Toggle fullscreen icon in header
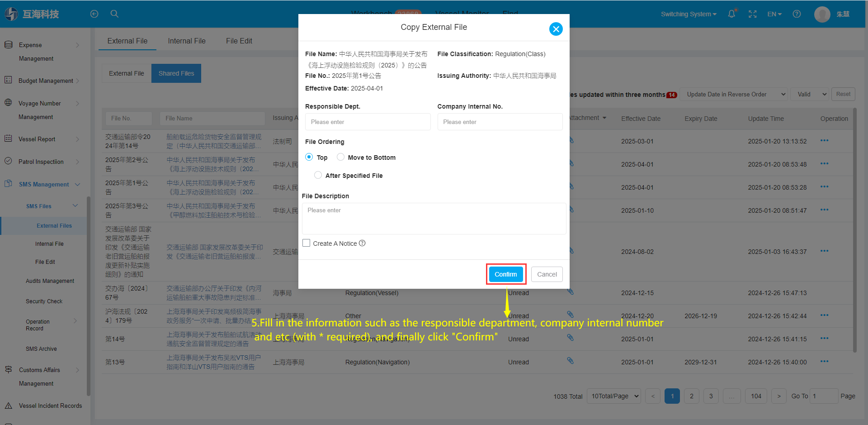This screenshot has height=425, width=868. pyautogui.click(x=752, y=14)
